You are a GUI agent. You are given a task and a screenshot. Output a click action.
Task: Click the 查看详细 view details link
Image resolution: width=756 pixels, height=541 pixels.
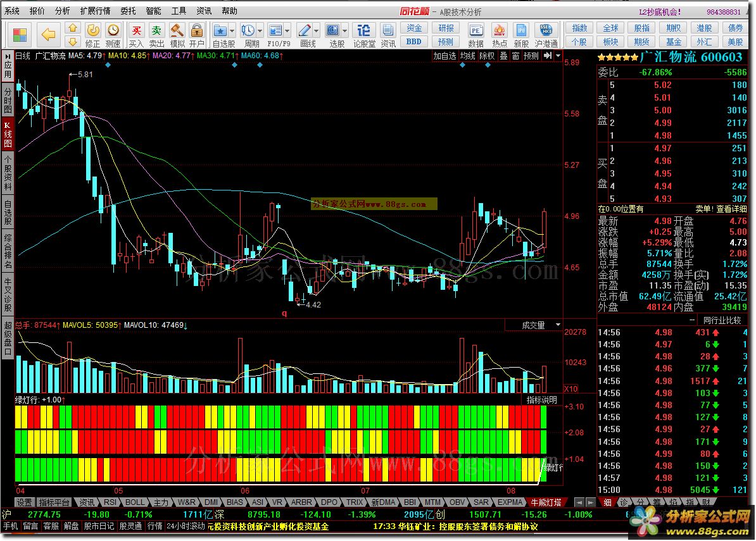(731, 209)
